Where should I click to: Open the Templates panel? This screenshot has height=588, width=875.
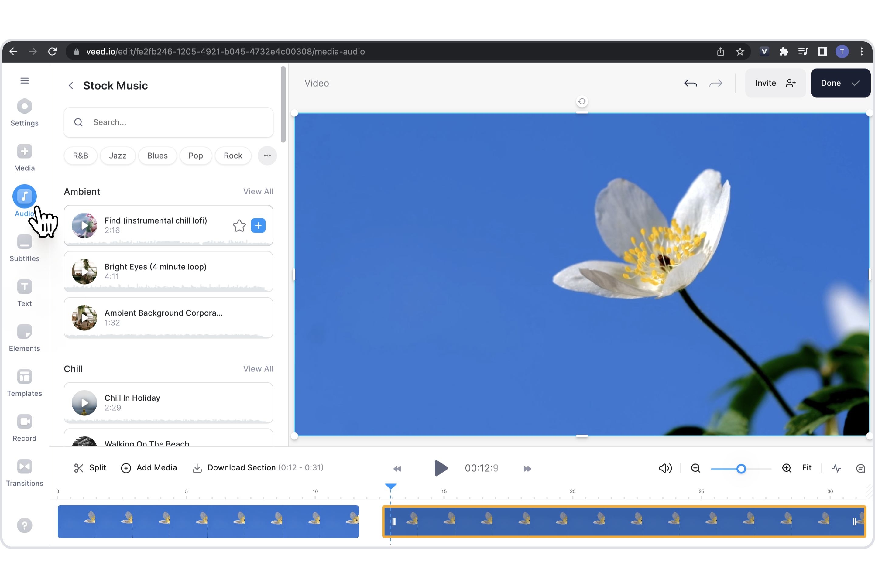tap(24, 383)
